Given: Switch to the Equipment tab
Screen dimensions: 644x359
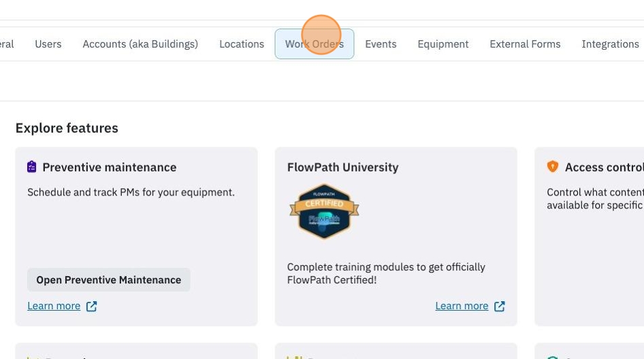Looking at the screenshot, I should pos(442,44).
